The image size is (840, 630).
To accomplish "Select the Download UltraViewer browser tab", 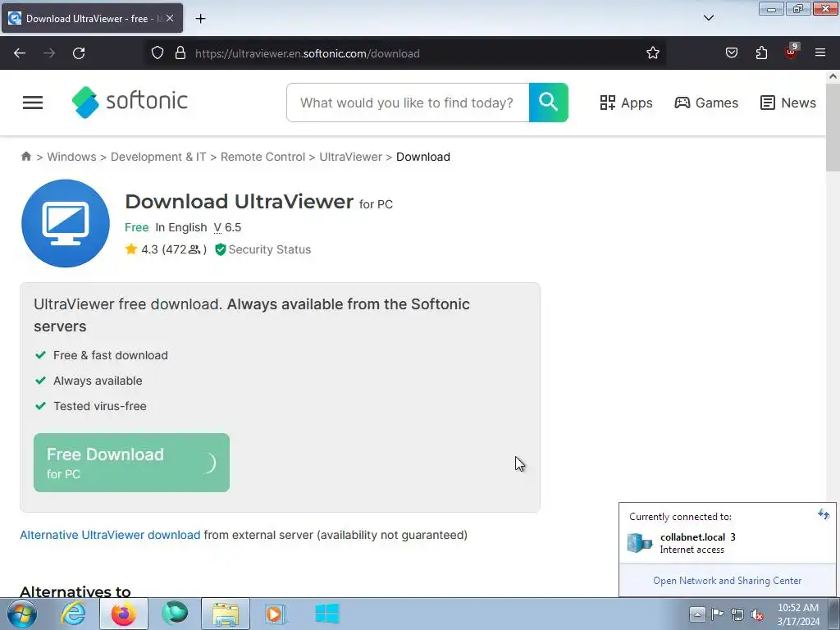I will 92,18.
